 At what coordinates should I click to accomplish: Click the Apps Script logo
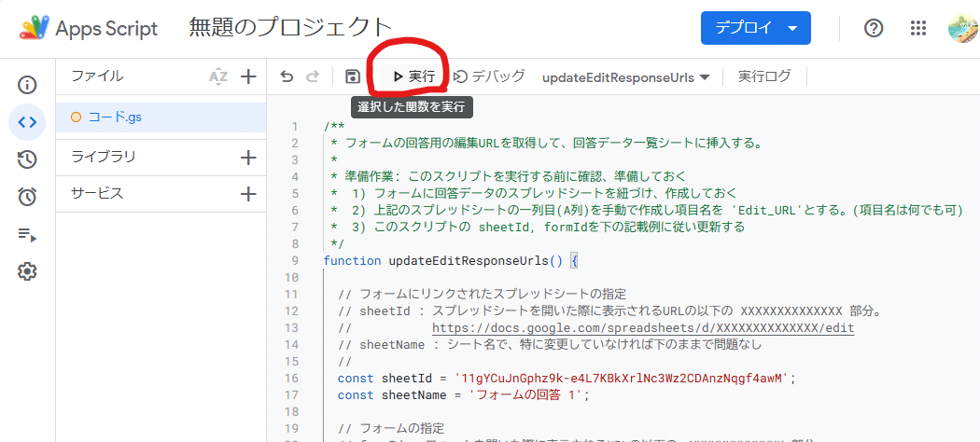[x=35, y=28]
